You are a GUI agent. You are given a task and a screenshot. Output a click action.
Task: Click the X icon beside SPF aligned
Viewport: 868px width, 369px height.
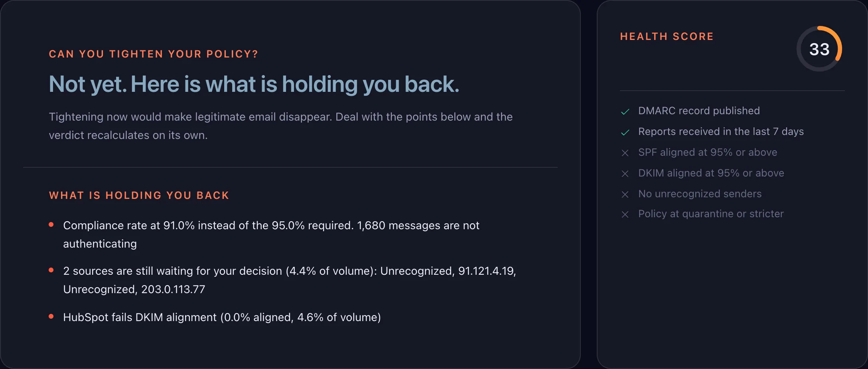(x=625, y=153)
